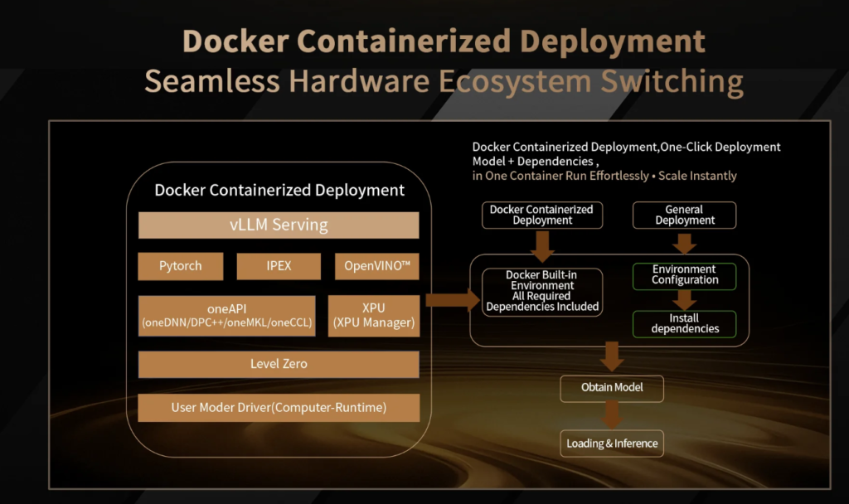Click the Pytorch block
This screenshot has height=504, width=849.
click(180, 266)
